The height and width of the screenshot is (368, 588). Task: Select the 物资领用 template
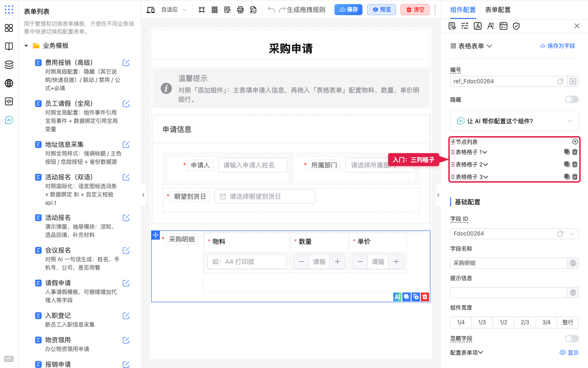(x=58, y=340)
